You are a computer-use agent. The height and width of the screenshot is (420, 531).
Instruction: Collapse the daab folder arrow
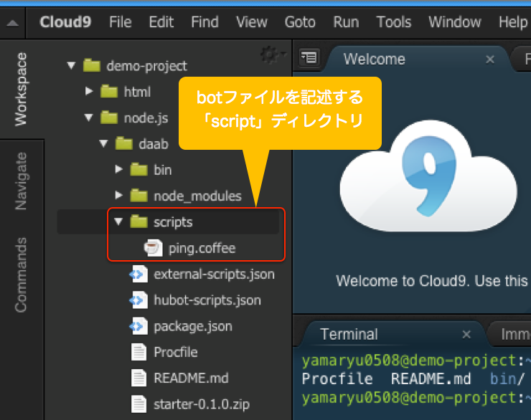tap(103, 144)
